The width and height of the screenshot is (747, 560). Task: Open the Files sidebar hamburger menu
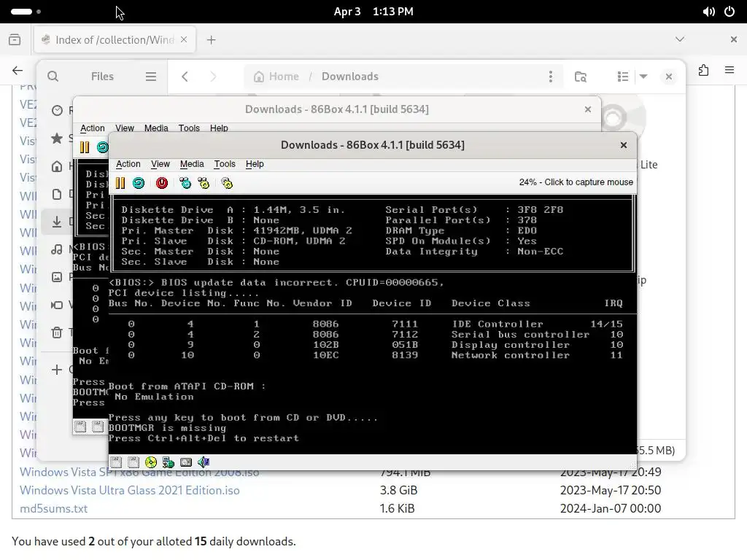coord(151,76)
